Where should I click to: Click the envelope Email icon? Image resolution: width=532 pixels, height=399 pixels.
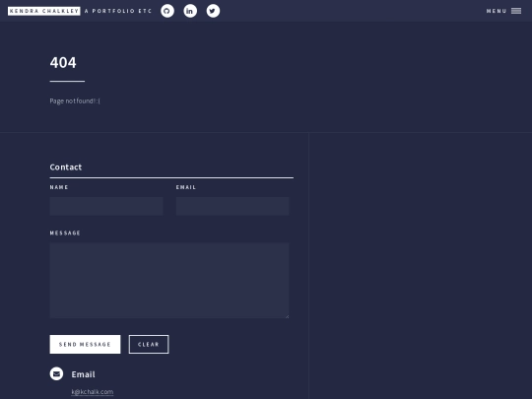pos(56,373)
